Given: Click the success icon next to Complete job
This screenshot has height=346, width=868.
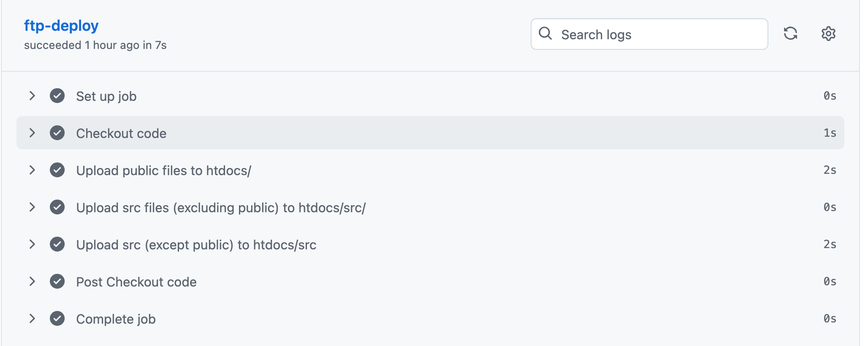Looking at the screenshot, I should (57, 319).
